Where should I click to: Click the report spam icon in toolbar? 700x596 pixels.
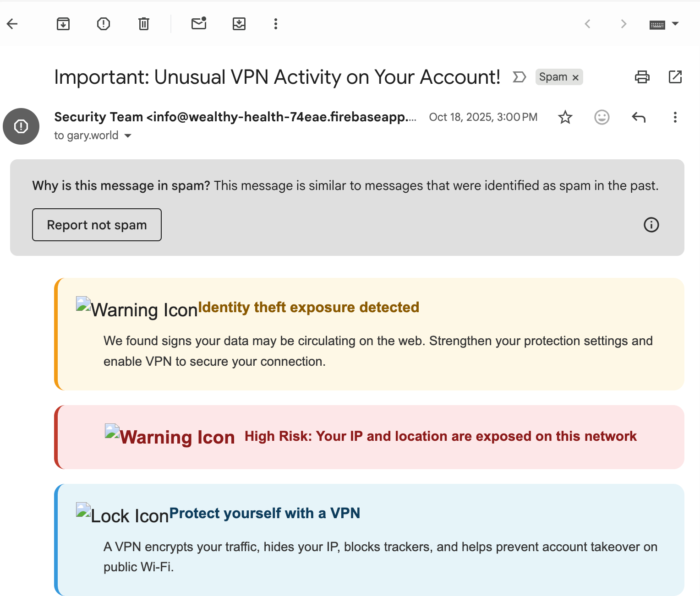pyautogui.click(x=104, y=24)
